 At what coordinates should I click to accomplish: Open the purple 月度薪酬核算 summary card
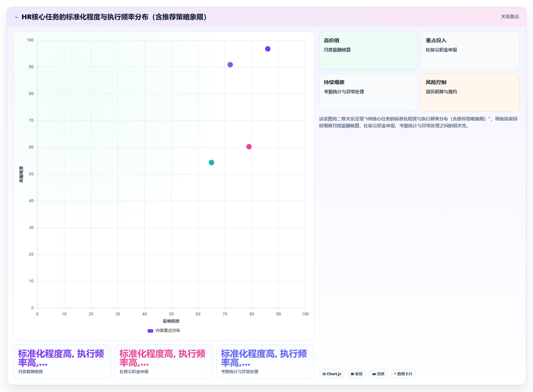point(62,361)
